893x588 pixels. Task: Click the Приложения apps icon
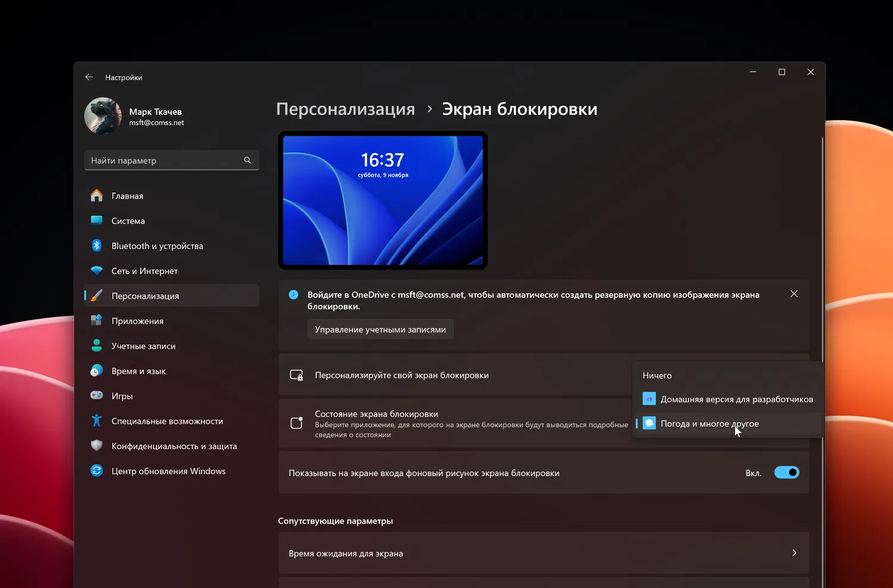[x=96, y=321]
